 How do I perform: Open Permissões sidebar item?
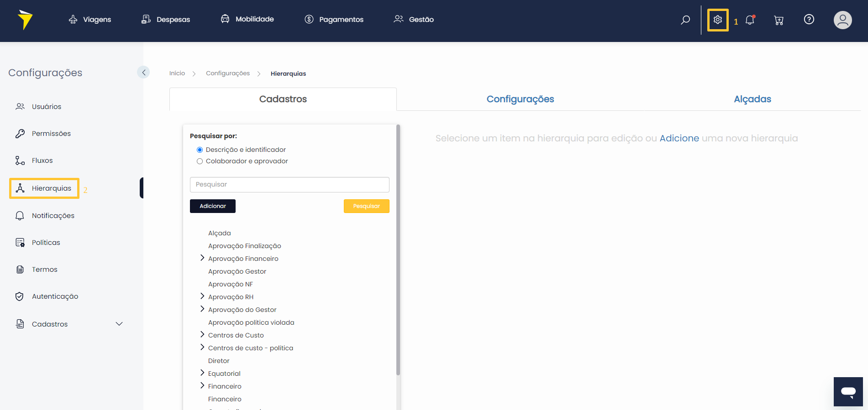coord(51,134)
